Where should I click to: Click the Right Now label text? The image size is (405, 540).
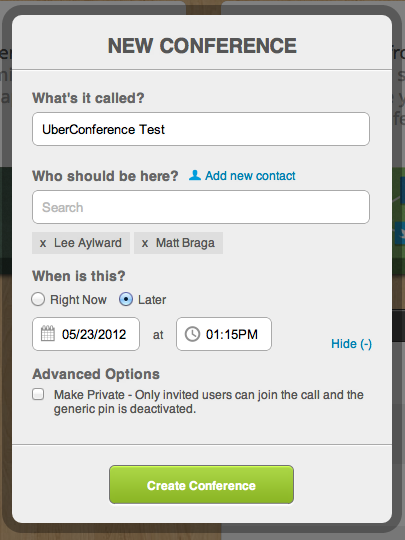click(79, 300)
